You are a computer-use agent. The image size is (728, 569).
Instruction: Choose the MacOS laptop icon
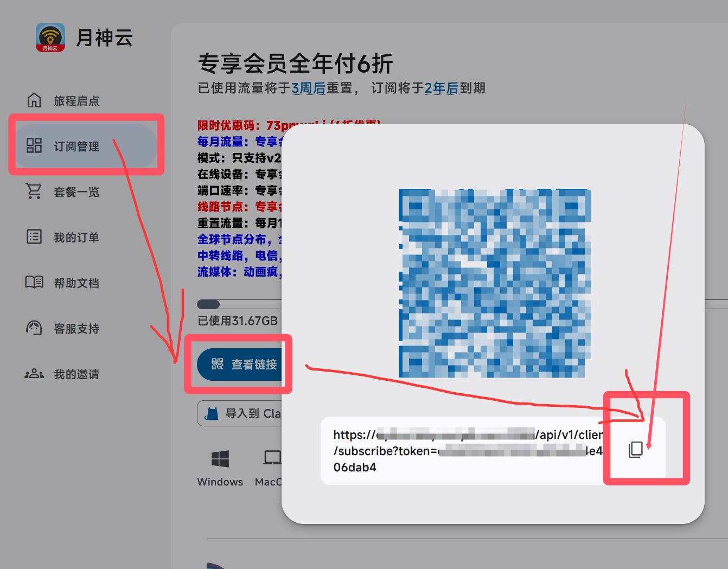click(x=272, y=459)
